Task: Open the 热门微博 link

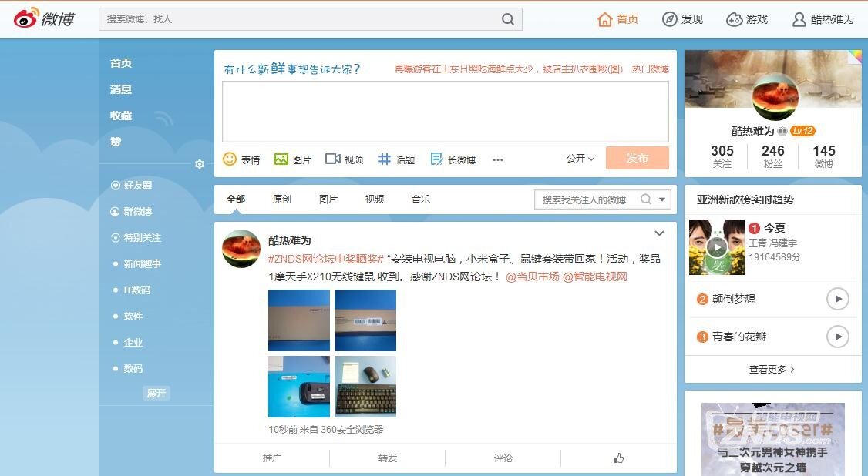Action: pos(651,69)
